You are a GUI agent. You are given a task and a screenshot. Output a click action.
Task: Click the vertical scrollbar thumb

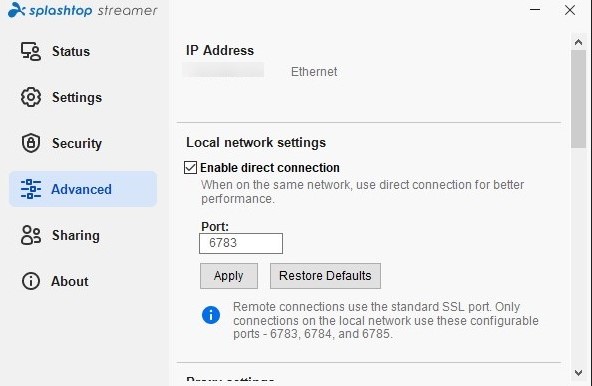pyautogui.click(x=578, y=99)
